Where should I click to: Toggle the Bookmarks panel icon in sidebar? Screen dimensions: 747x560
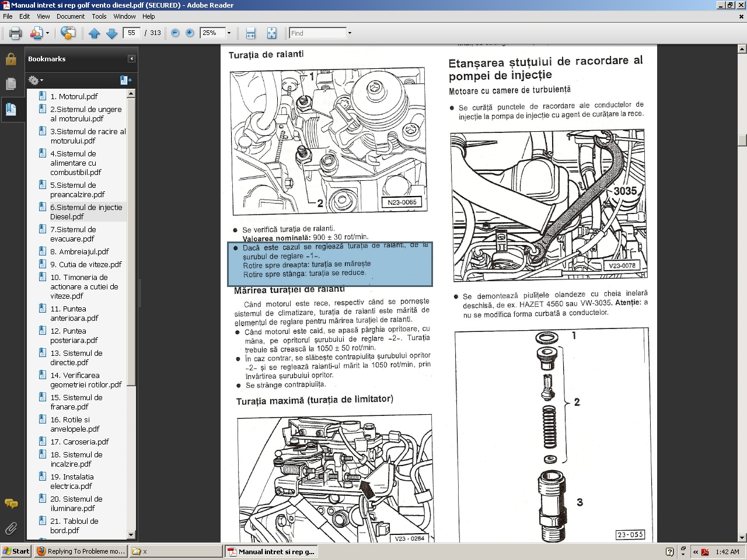[x=11, y=109]
